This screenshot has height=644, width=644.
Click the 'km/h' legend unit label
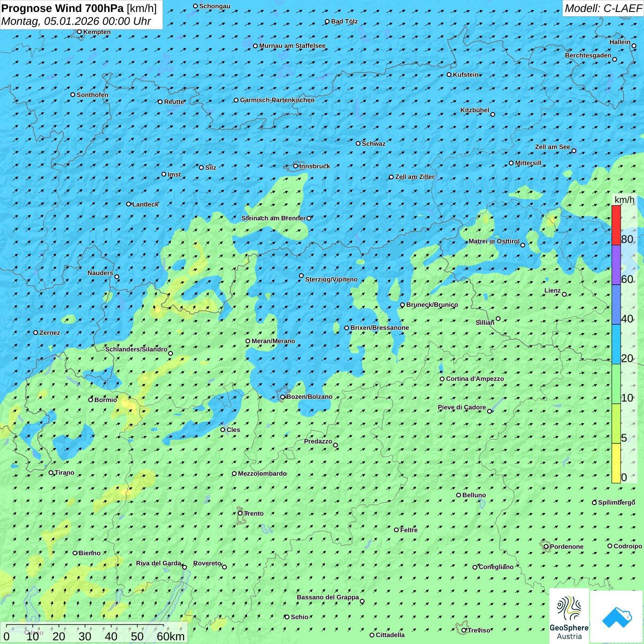pos(625,200)
